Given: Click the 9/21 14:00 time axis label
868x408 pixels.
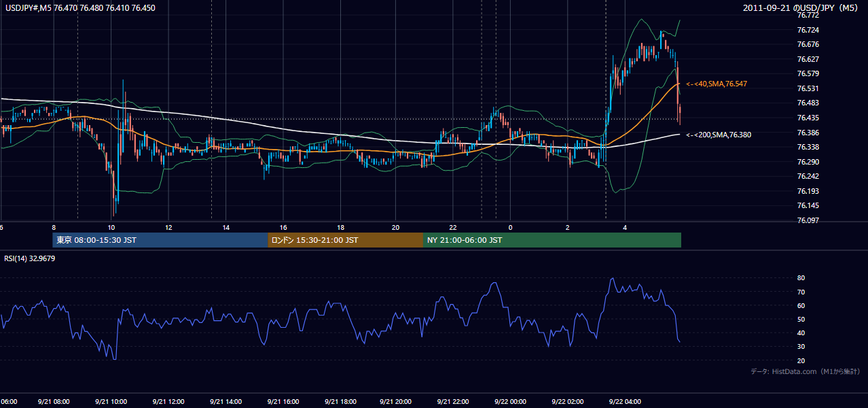Looking at the screenshot, I should pyautogui.click(x=226, y=402).
